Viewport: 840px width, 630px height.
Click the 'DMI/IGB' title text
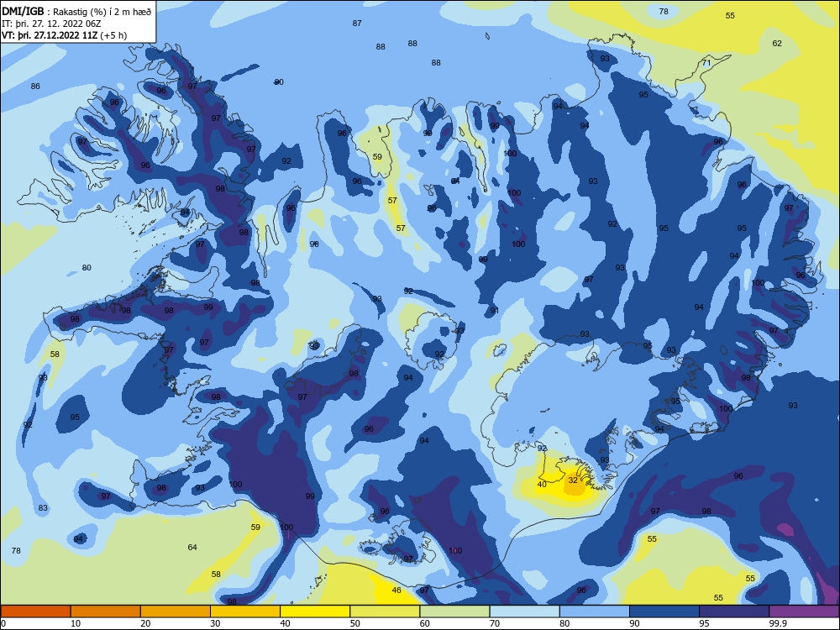(x=23, y=12)
